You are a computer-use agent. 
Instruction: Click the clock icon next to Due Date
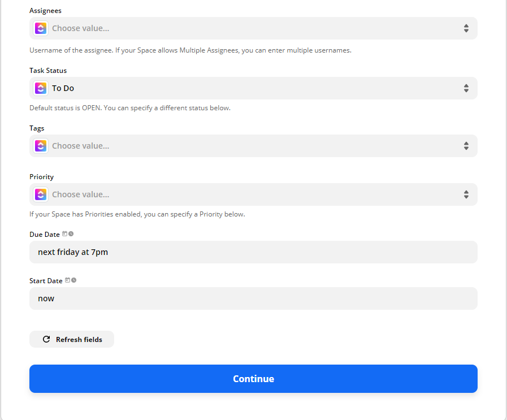tap(71, 234)
